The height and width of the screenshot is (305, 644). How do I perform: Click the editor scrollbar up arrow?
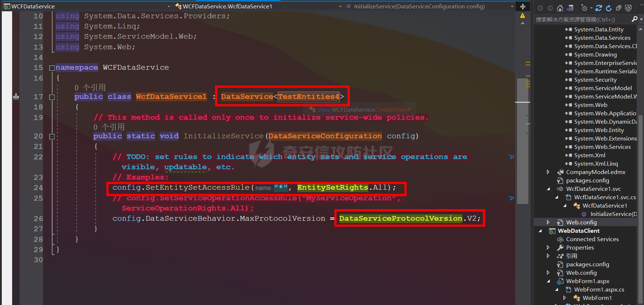tap(522, 23)
